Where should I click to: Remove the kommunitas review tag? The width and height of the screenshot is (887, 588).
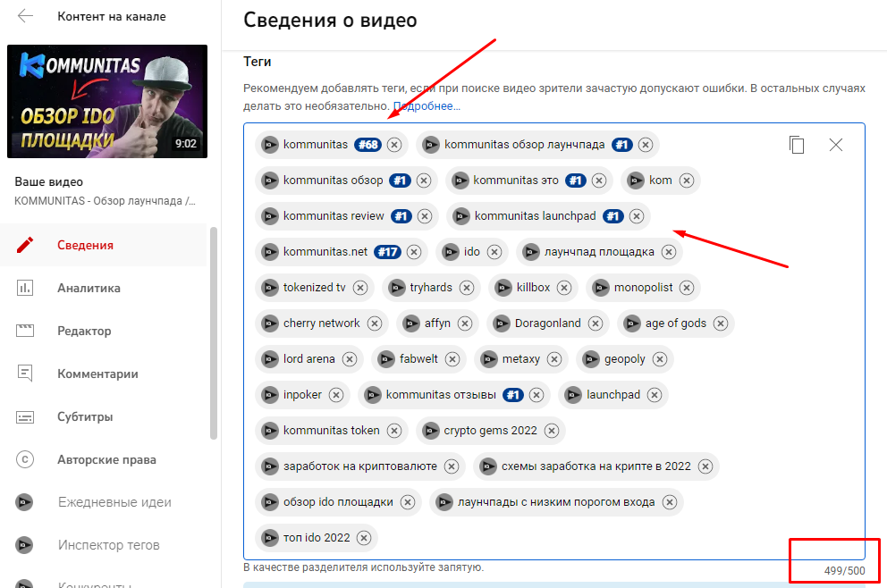coord(425,216)
